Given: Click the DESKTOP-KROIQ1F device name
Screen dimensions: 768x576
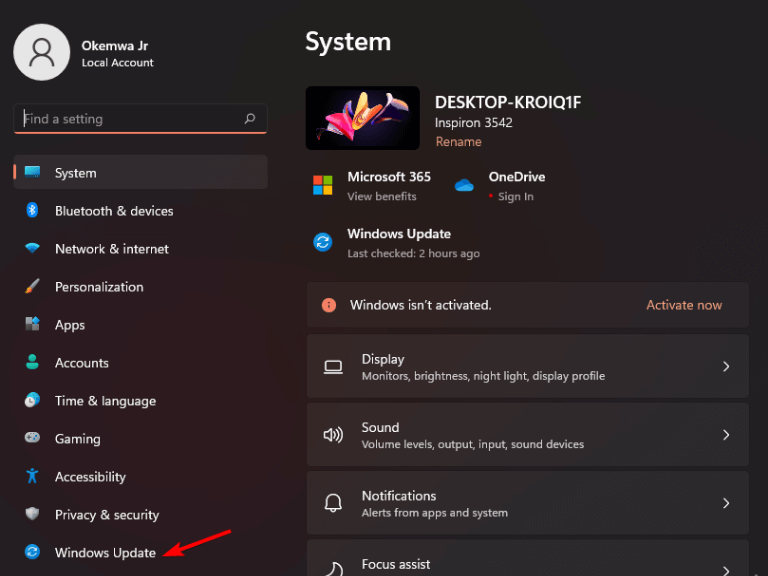Looking at the screenshot, I should coord(508,102).
